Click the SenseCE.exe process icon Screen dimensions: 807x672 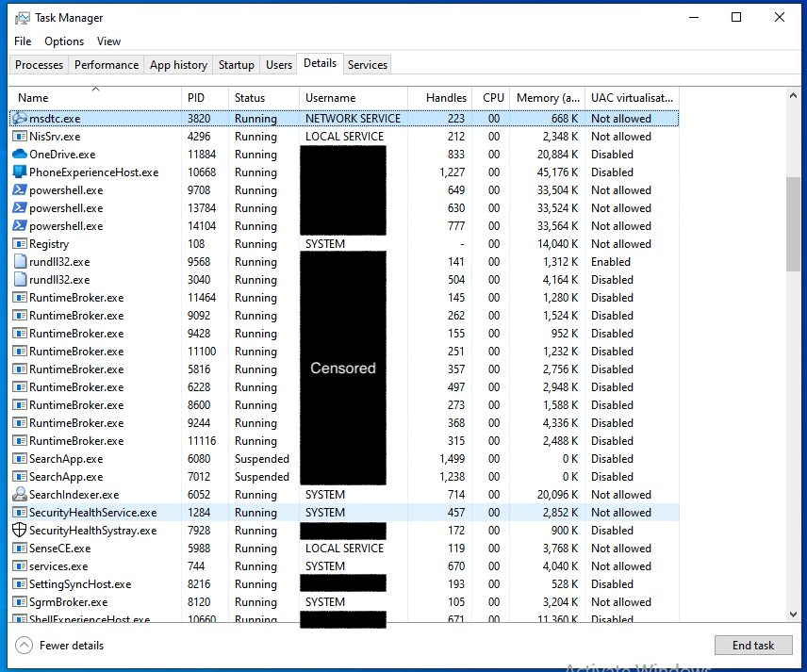(20, 549)
